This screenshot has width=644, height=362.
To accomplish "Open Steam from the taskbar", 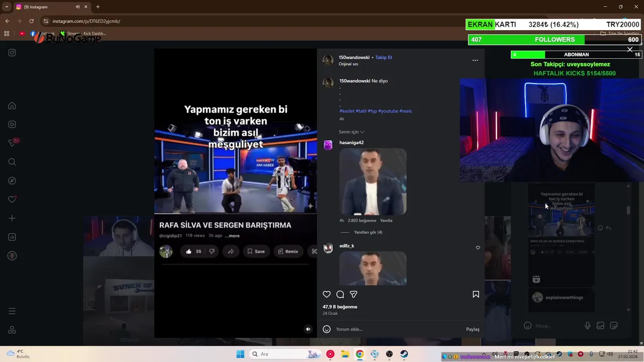I will (x=404, y=354).
